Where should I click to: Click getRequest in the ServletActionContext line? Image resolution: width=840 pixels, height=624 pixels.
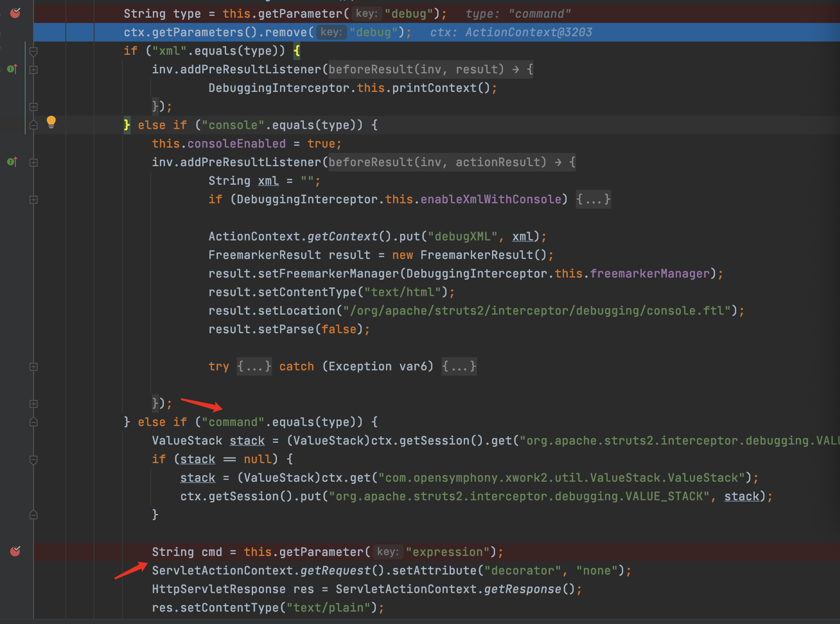(336, 571)
